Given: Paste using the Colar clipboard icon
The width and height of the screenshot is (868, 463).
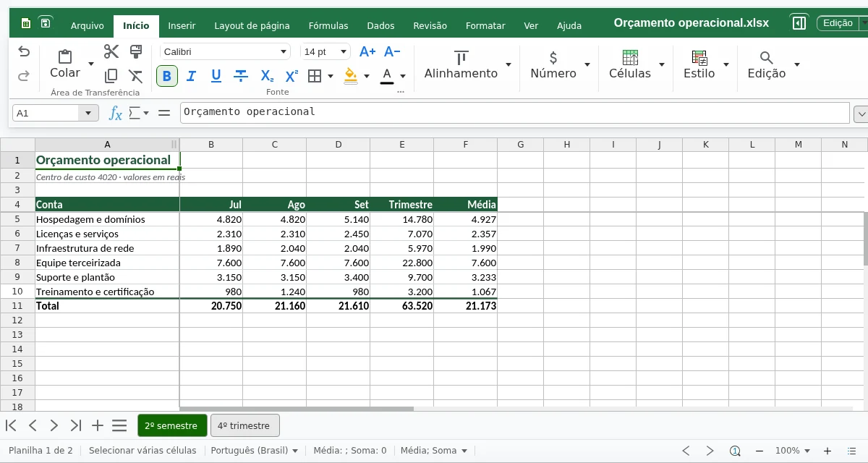Looking at the screenshot, I should click(x=65, y=57).
